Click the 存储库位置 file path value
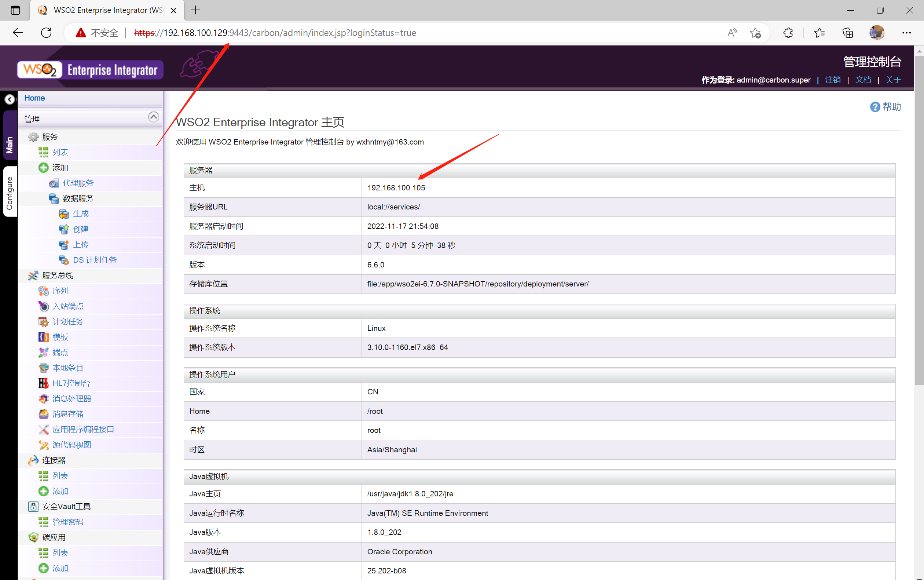 point(478,284)
